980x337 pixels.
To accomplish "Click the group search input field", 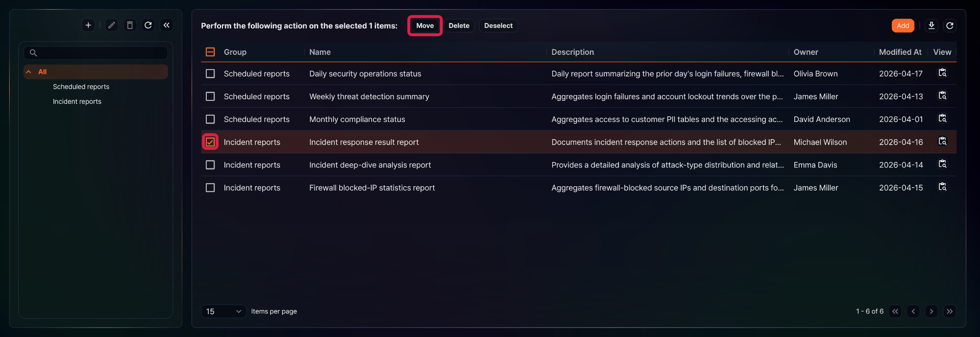I will (x=96, y=53).
